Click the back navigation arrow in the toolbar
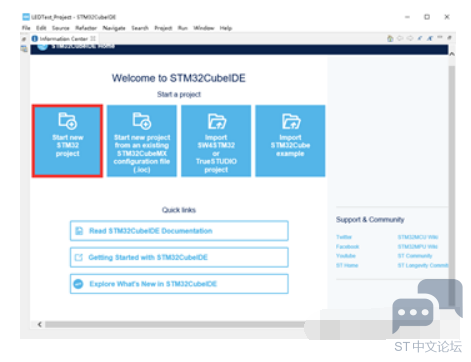471x362 pixels. coord(400,38)
